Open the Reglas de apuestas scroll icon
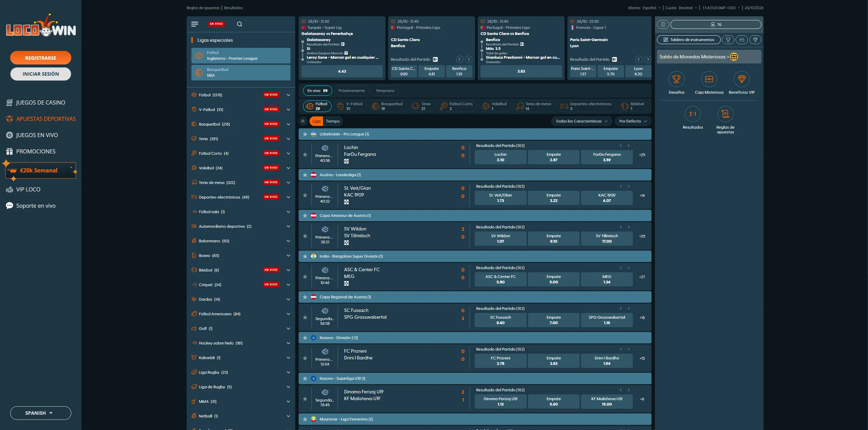The image size is (868, 430). 725,114
